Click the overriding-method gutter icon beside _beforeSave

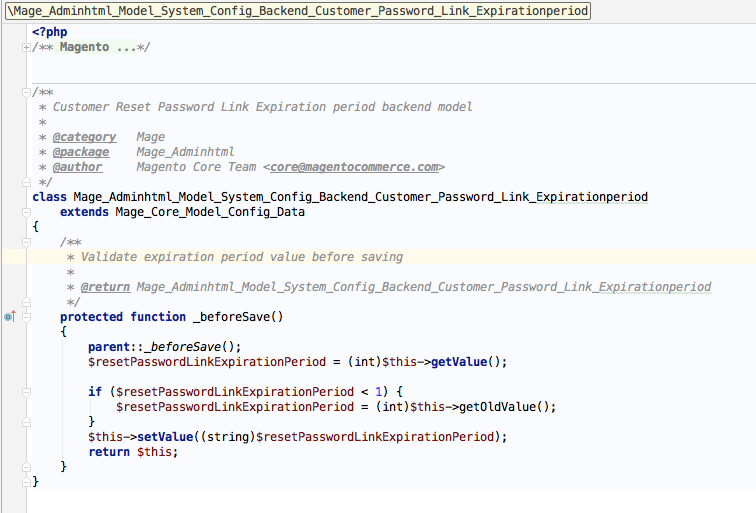coord(10,317)
